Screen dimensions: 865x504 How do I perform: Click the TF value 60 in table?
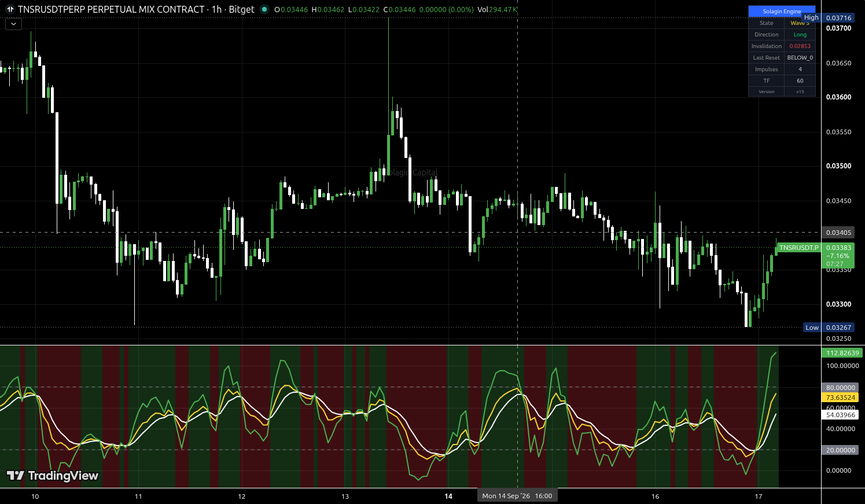point(800,81)
